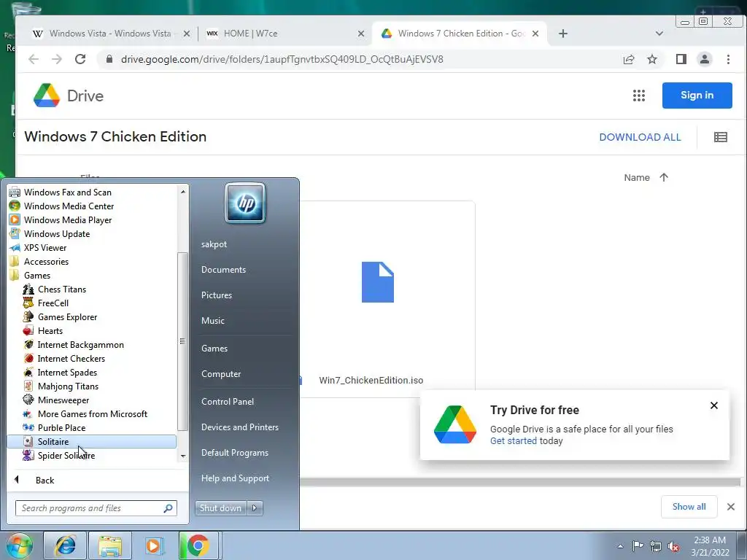Open Windows Explorer from taskbar
Screen dimensions: 747x560
(109, 545)
